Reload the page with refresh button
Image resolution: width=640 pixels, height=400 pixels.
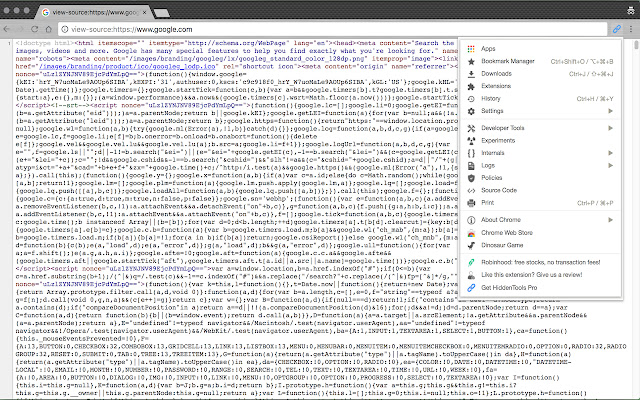(35, 29)
